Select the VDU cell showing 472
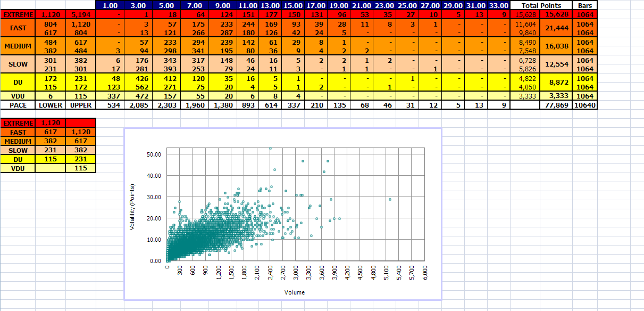 138,96
